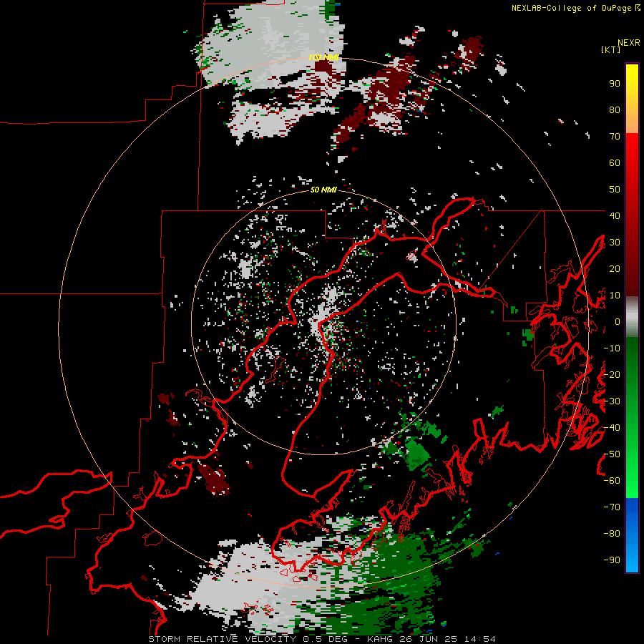Screen dimensions: 644x644
Task: Click the STORM RELATIVE VELOCITY caption text
Action: tap(223, 639)
